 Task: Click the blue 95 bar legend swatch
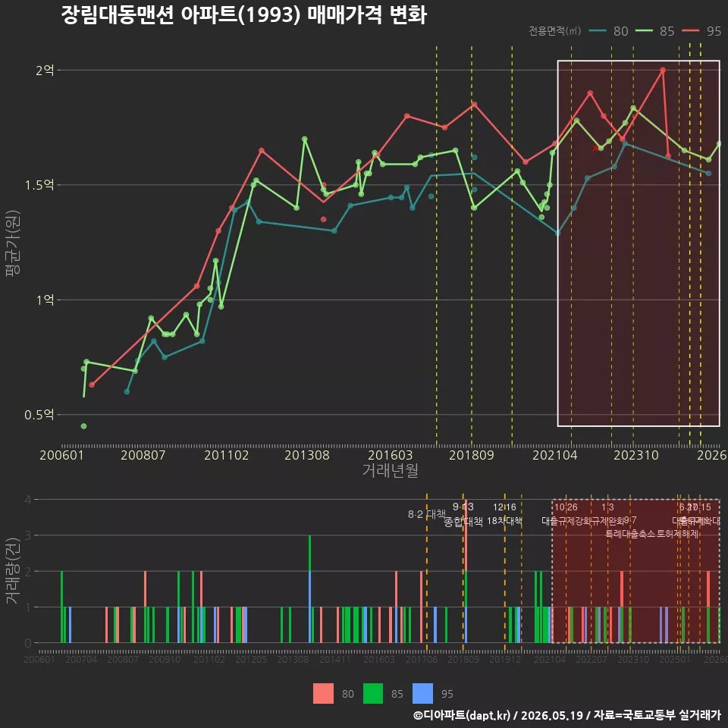pos(422,694)
